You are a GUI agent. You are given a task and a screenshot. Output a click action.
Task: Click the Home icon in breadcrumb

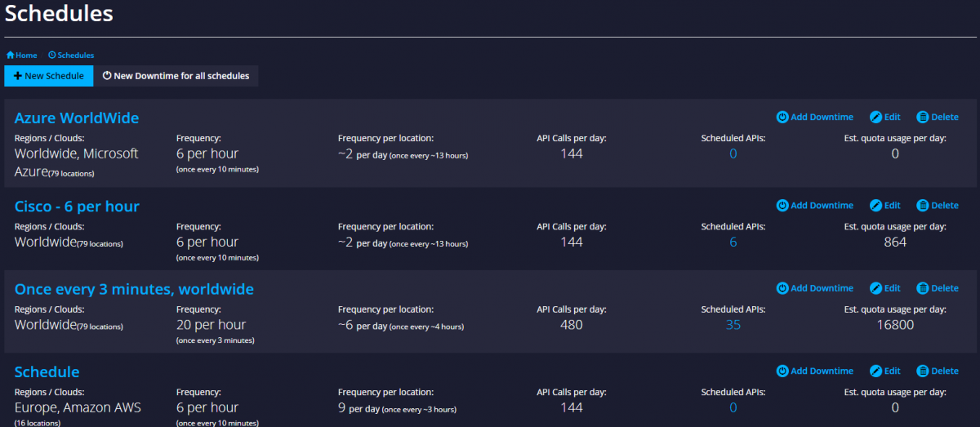(x=11, y=56)
